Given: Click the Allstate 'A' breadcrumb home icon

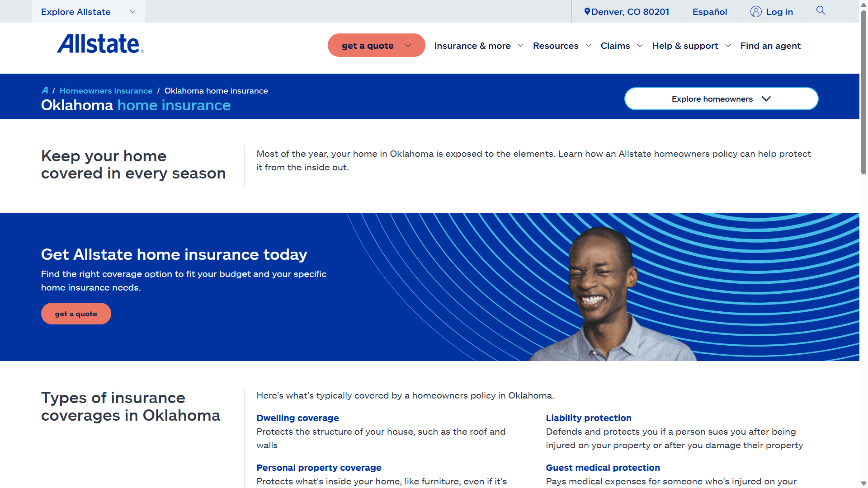Looking at the screenshot, I should tap(45, 90).
